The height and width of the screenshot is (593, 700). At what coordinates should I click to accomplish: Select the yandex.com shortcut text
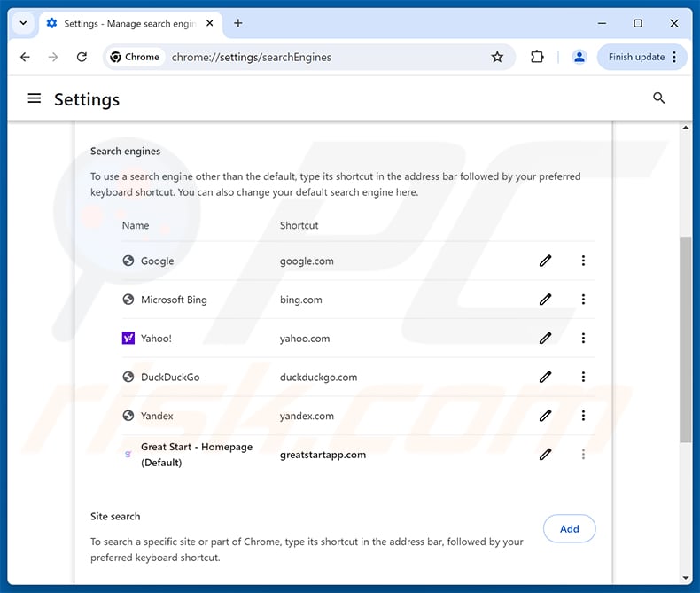pos(307,417)
